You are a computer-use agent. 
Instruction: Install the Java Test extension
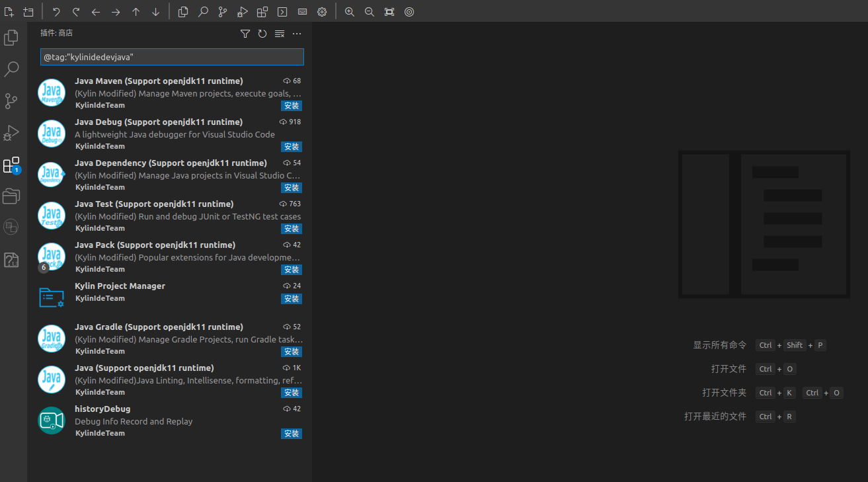point(292,229)
